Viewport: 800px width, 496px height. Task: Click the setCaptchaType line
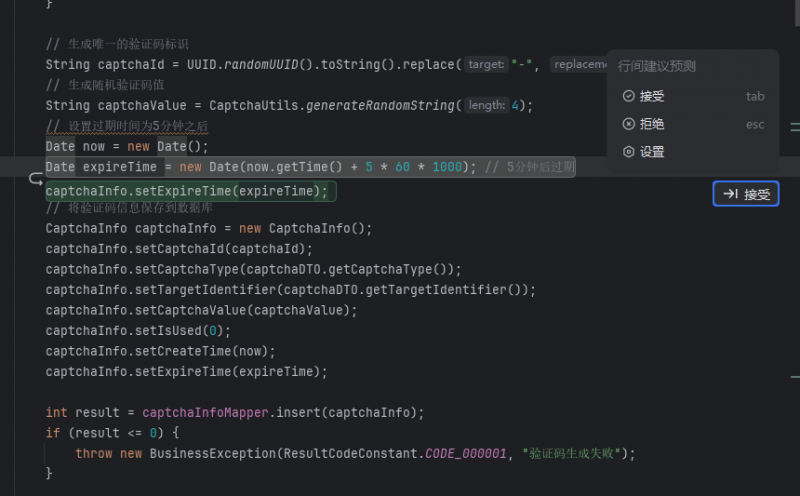[253, 269]
